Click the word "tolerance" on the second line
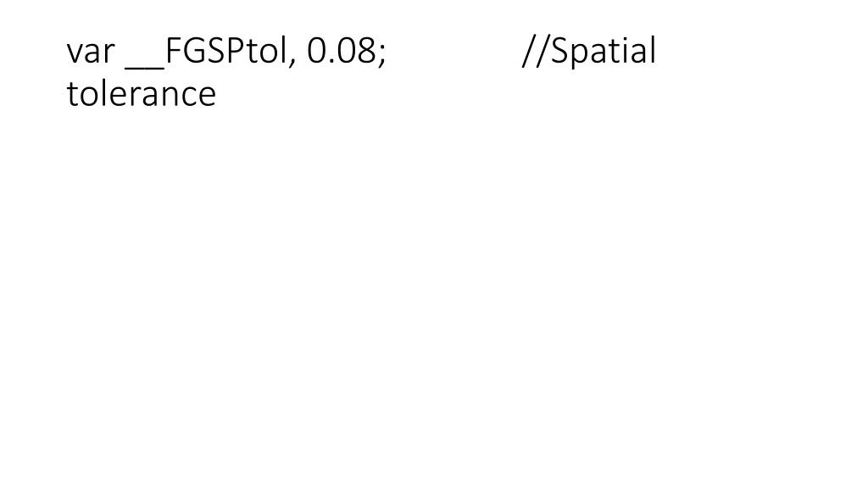The height and width of the screenshot is (488, 868). pyautogui.click(x=142, y=93)
